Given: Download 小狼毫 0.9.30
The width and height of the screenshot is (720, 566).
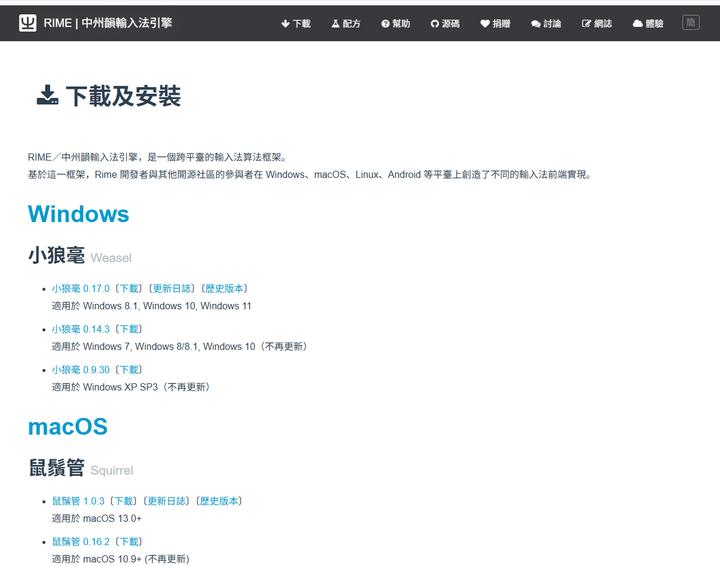Looking at the screenshot, I should [x=129, y=370].
